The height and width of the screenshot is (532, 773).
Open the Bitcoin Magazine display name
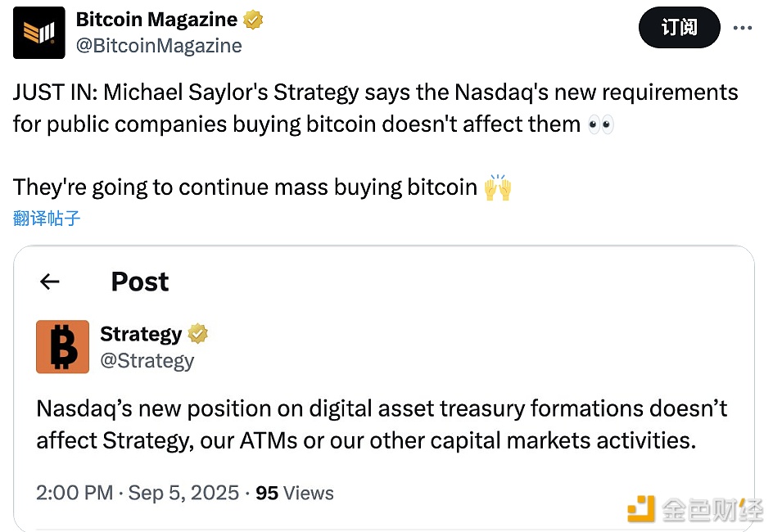point(156,20)
